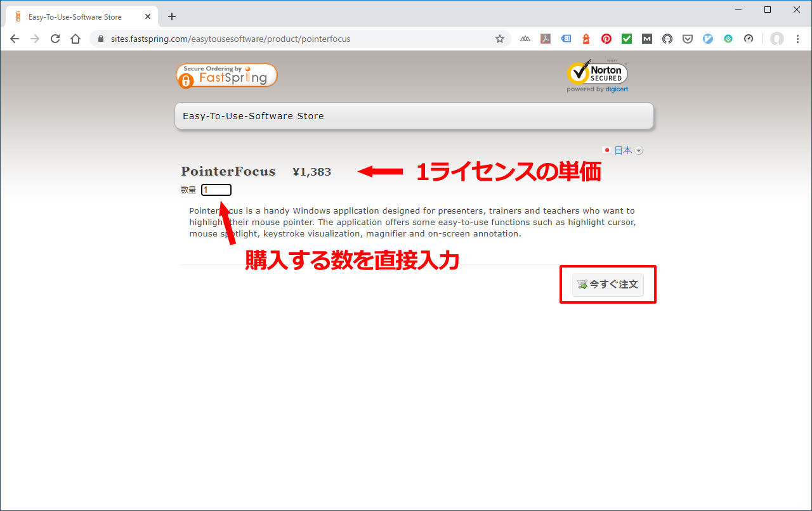Image resolution: width=812 pixels, height=511 pixels.
Task: Click the green checkmark extension
Action: coord(627,39)
